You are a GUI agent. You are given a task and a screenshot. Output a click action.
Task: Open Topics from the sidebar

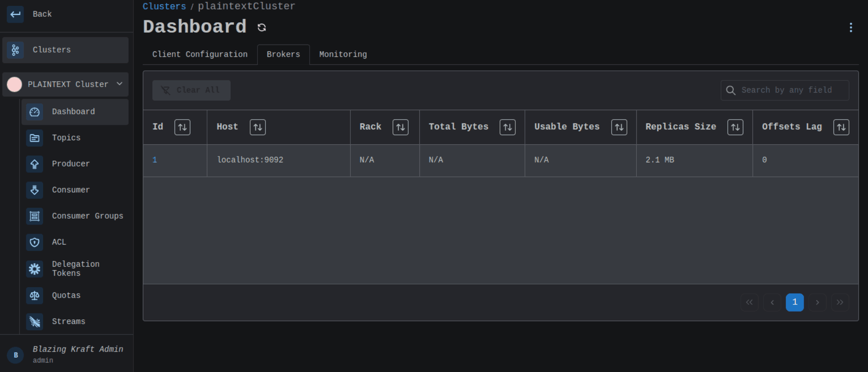point(75,138)
